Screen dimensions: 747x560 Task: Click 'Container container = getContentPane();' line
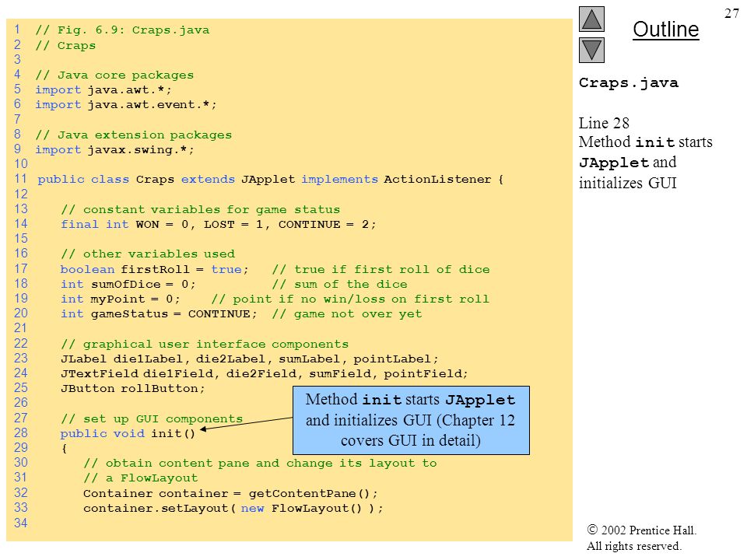point(230,494)
